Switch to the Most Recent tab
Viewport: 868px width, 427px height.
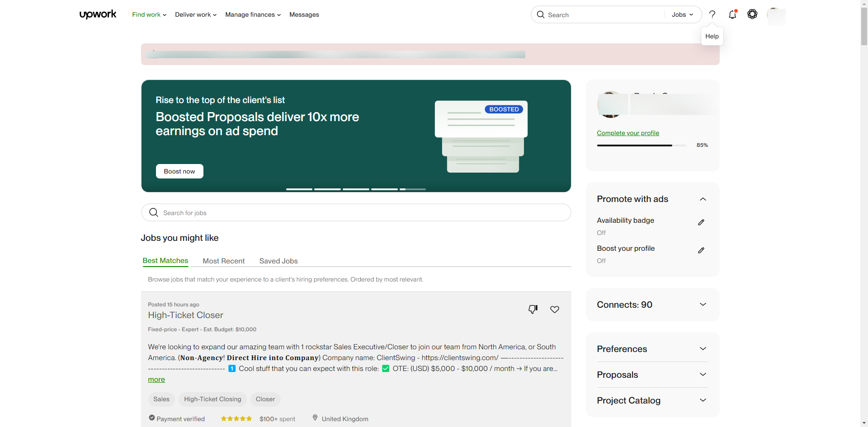point(224,261)
